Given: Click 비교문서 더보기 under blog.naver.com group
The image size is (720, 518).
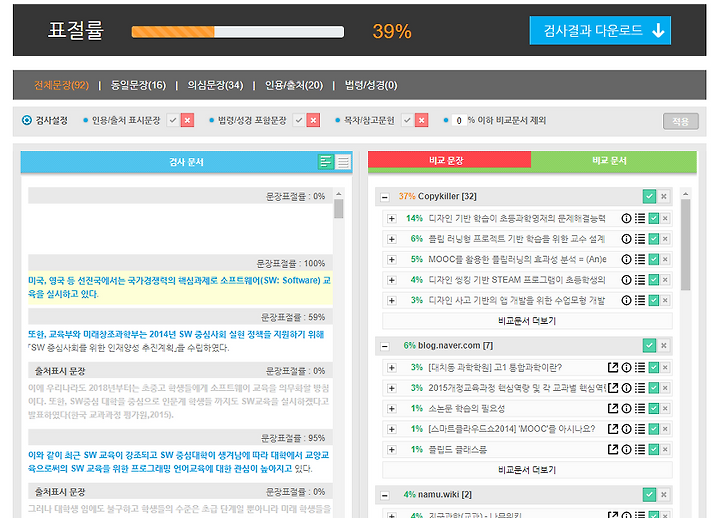Looking at the screenshot, I should pyautogui.click(x=527, y=470).
